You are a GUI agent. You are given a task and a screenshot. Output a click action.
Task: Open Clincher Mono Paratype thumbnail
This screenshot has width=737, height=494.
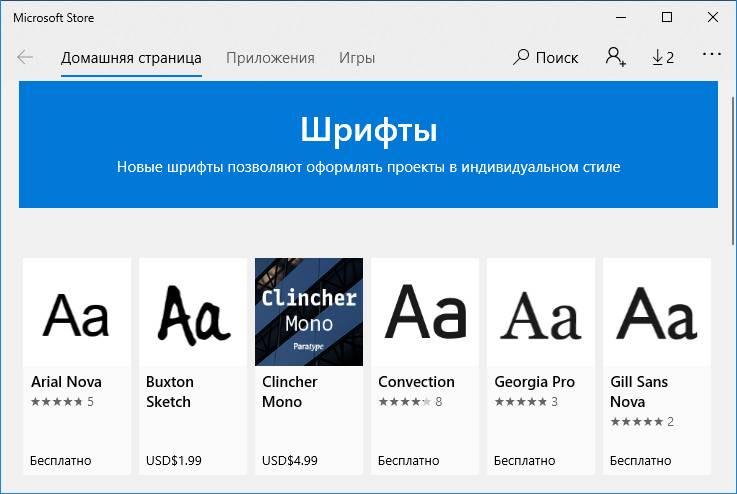tap(309, 312)
